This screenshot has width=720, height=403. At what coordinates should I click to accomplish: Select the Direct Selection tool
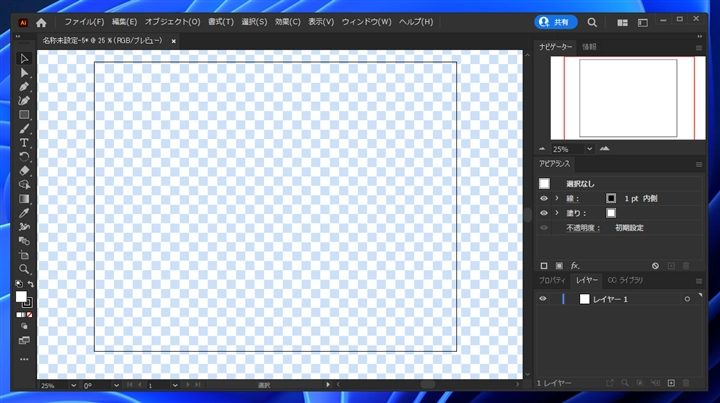point(24,73)
